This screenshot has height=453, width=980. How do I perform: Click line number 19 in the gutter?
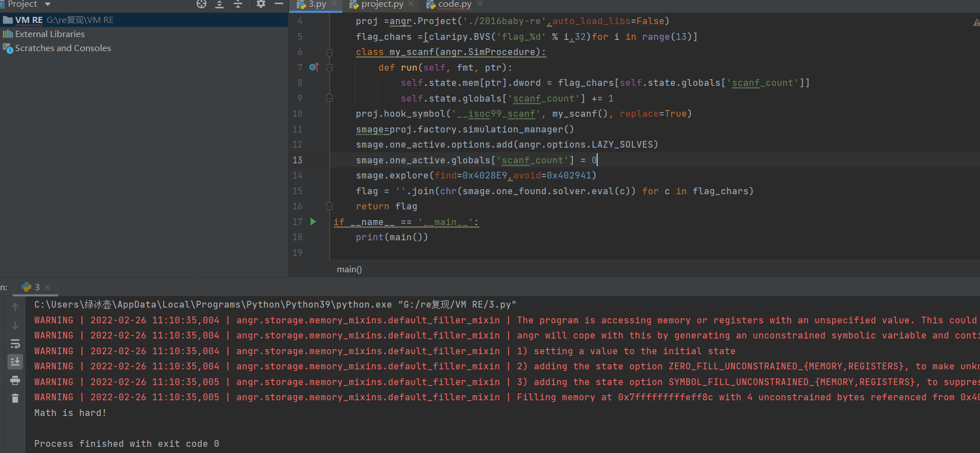pos(297,253)
